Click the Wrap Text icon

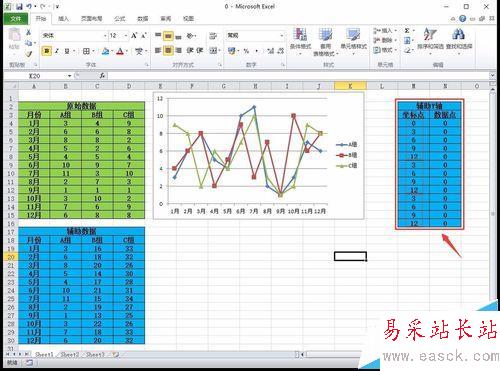(x=213, y=36)
